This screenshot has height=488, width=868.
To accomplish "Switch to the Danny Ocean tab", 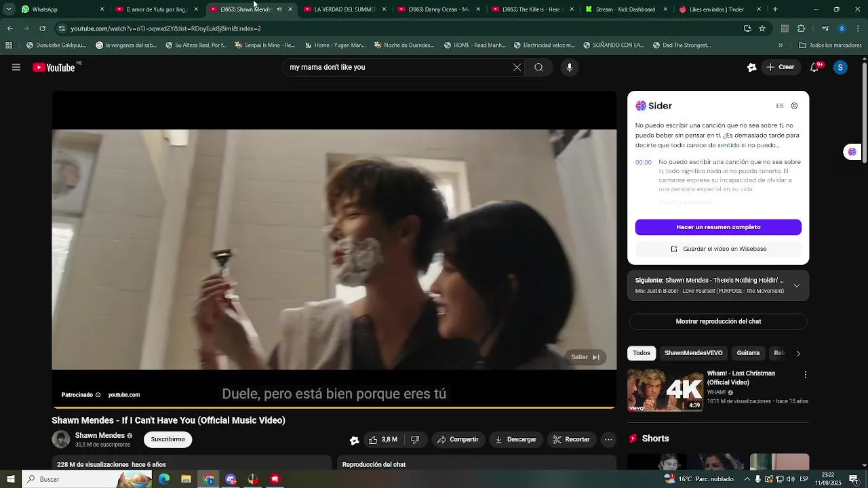I will pyautogui.click(x=439, y=9).
